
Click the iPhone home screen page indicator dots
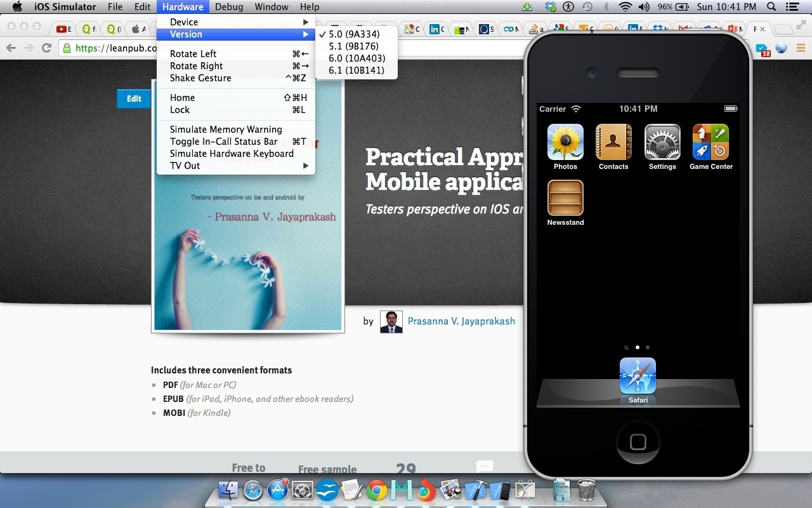pos(638,347)
